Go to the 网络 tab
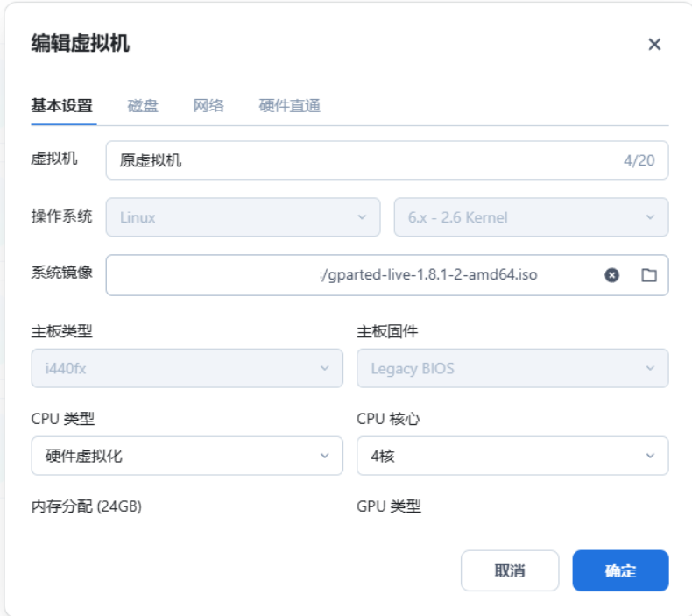This screenshot has width=692, height=616. point(208,106)
